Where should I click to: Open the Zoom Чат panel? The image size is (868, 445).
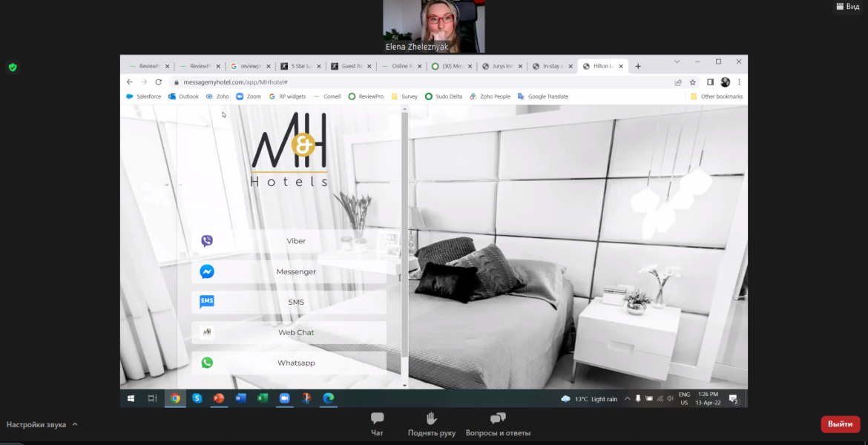[x=377, y=424]
